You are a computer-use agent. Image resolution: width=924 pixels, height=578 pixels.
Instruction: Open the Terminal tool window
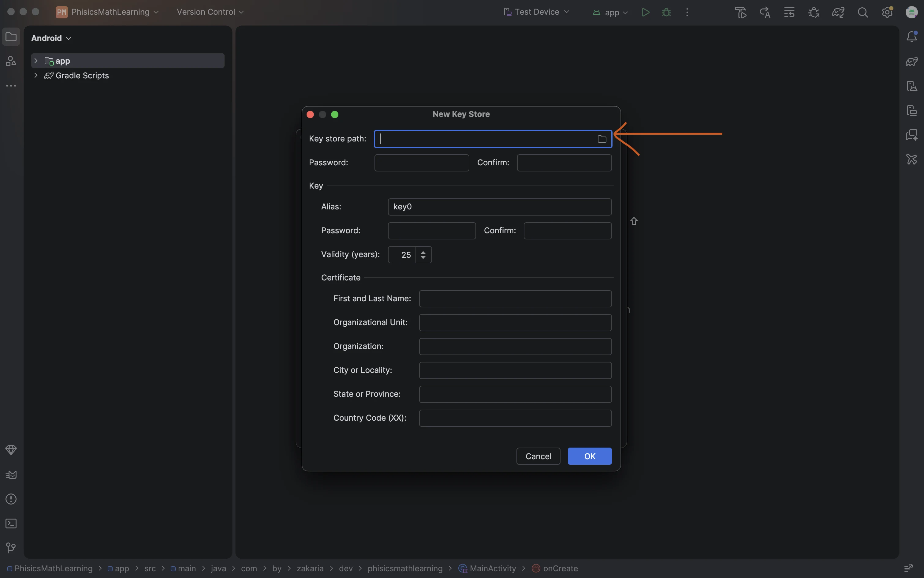click(x=11, y=523)
